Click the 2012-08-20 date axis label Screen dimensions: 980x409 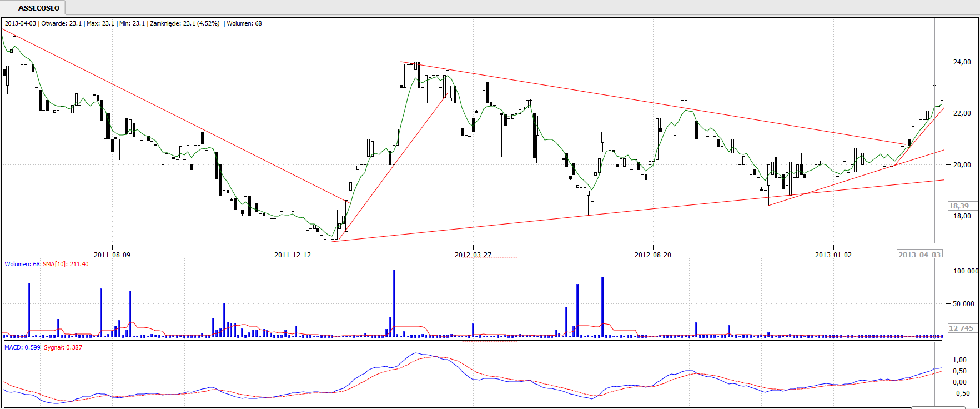pyautogui.click(x=653, y=255)
